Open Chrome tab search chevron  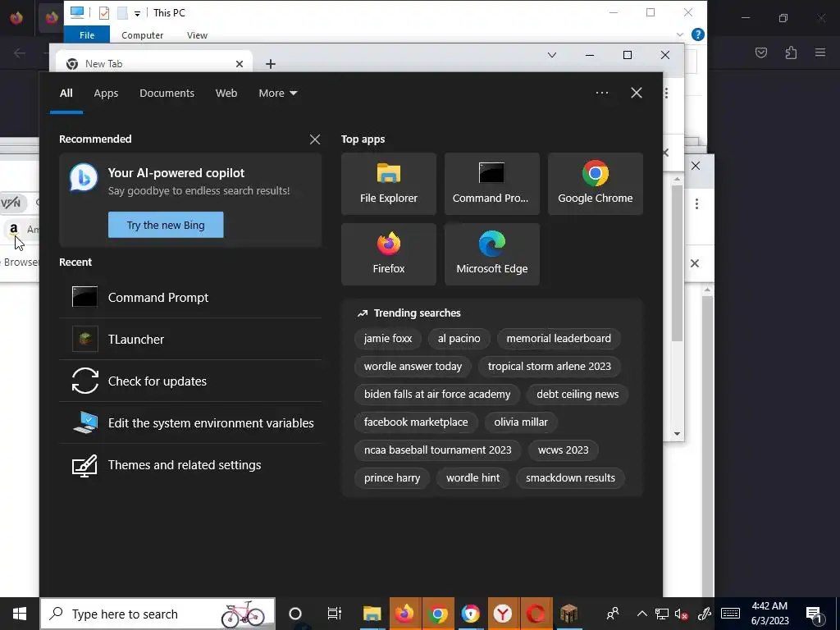coord(552,55)
